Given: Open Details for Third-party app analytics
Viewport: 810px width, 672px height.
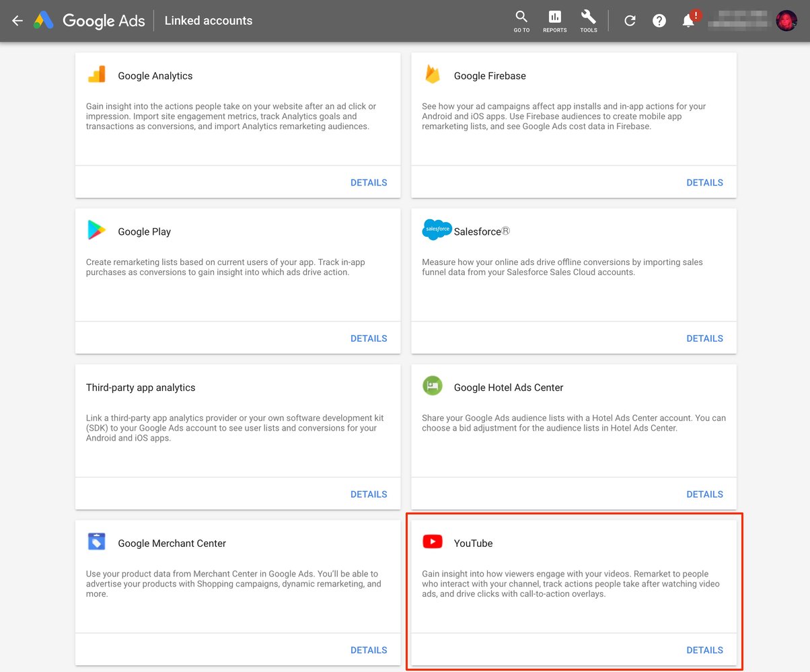Looking at the screenshot, I should point(369,494).
